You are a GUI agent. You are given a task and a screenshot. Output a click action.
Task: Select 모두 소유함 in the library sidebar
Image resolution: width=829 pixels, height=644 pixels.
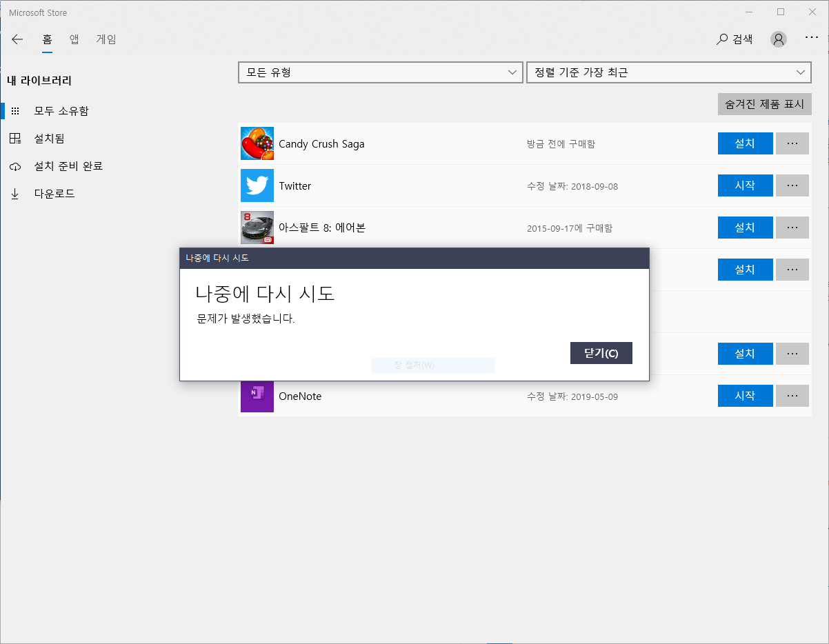pos(61,111)
